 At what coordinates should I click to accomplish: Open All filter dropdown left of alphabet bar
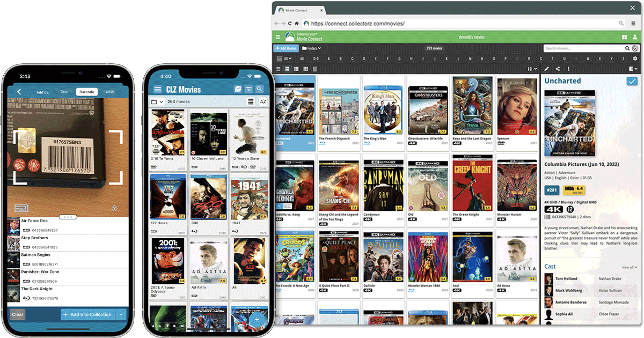284,58
